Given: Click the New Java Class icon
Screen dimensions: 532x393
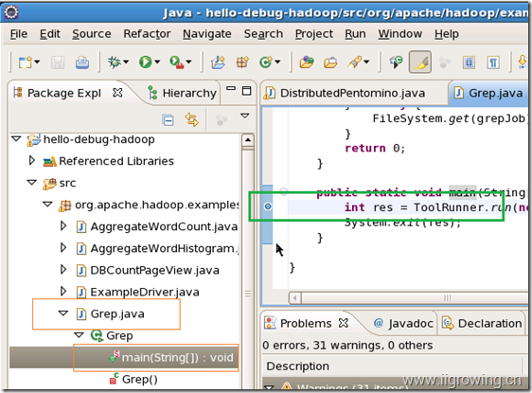Looking at the screenshot, I should [266, 63].
